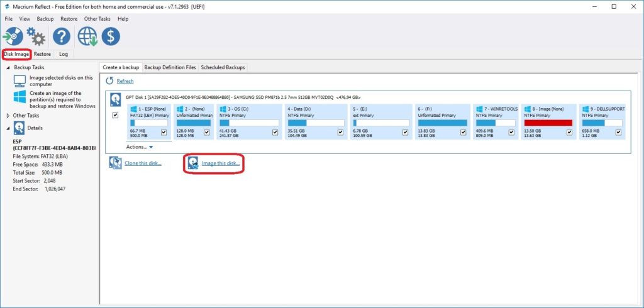The image size is (644, 308).
Task: Click the Windows icon on WINRETOOLS partition
Action: pos(479,109)
